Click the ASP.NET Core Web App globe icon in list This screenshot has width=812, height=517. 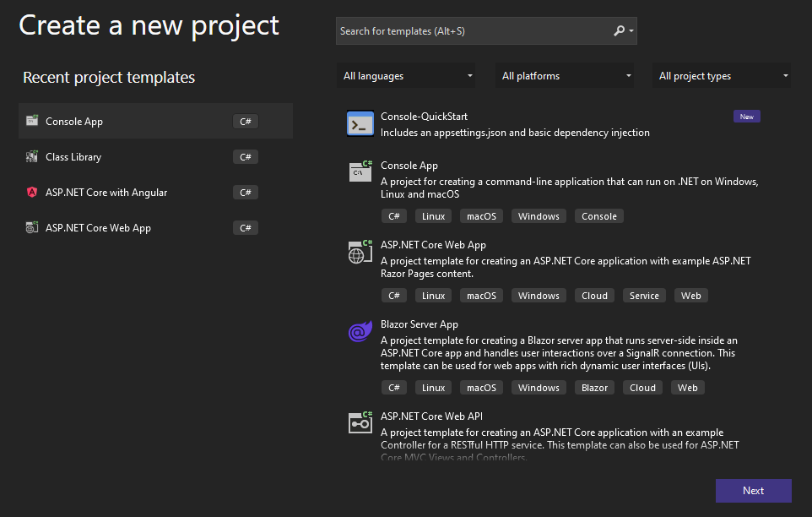[x=360, y=252]
